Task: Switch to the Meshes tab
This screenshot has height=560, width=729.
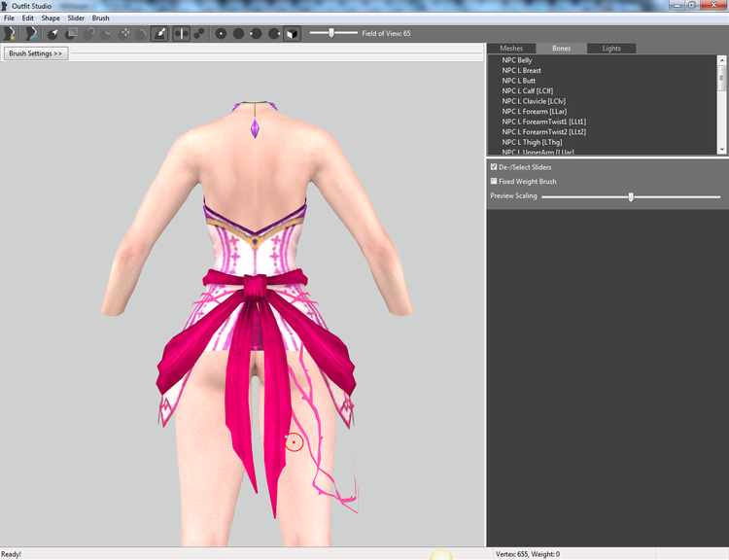Action: pyautogui.click(x=511, y=49)
